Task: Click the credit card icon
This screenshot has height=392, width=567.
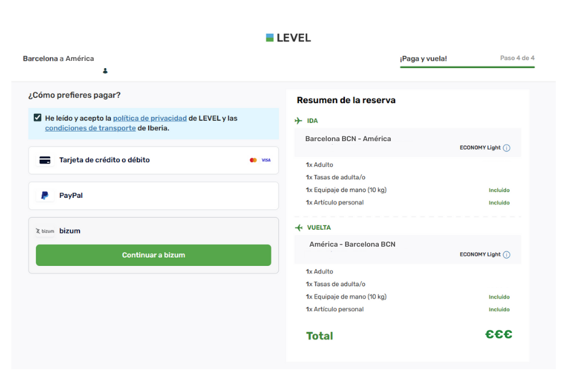Action: (45, 160)
